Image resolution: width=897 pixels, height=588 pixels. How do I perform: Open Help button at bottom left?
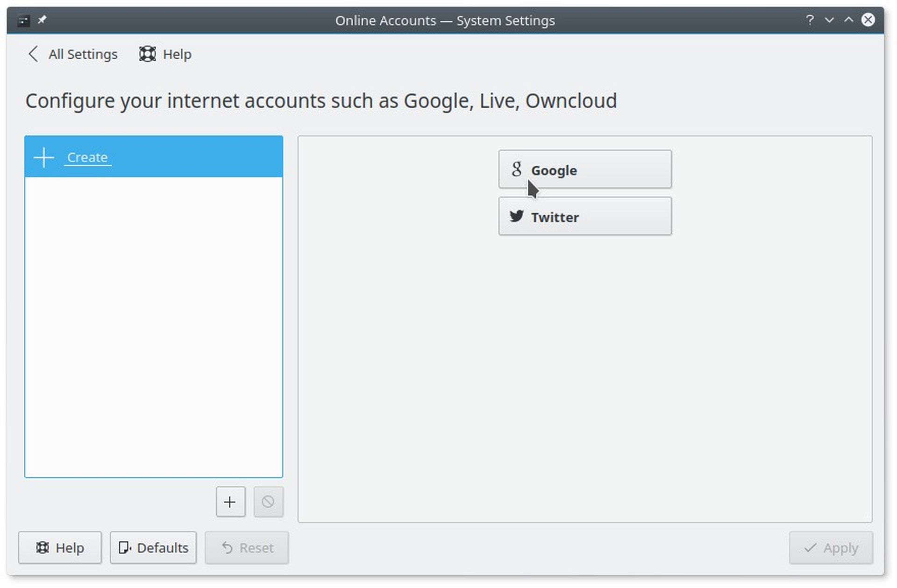coord(60,547)
